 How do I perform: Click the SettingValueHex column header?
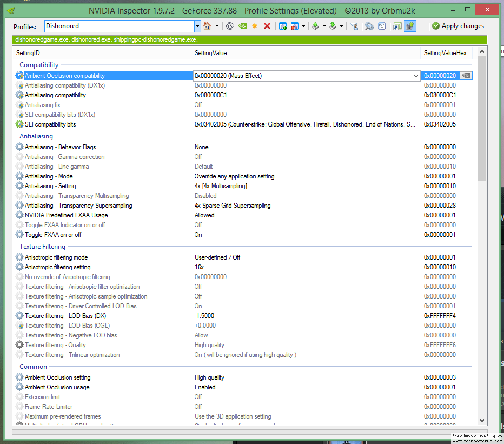[x=446, y=53]
